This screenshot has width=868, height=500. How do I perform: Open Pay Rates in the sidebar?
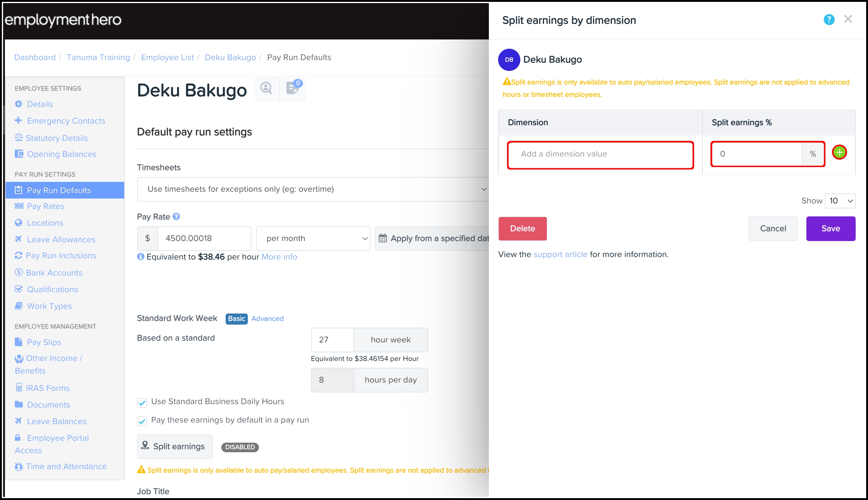pyautogui.click(x=45, y=207)
